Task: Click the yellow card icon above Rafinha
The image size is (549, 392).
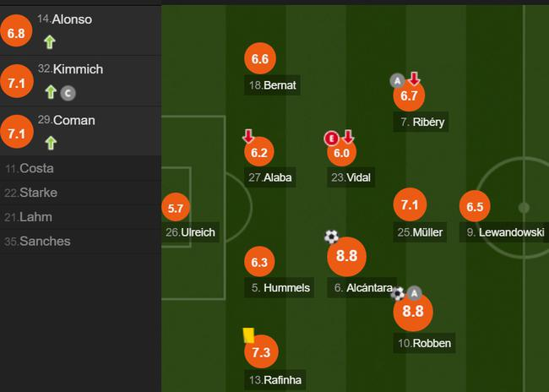Action: point(249,335)
